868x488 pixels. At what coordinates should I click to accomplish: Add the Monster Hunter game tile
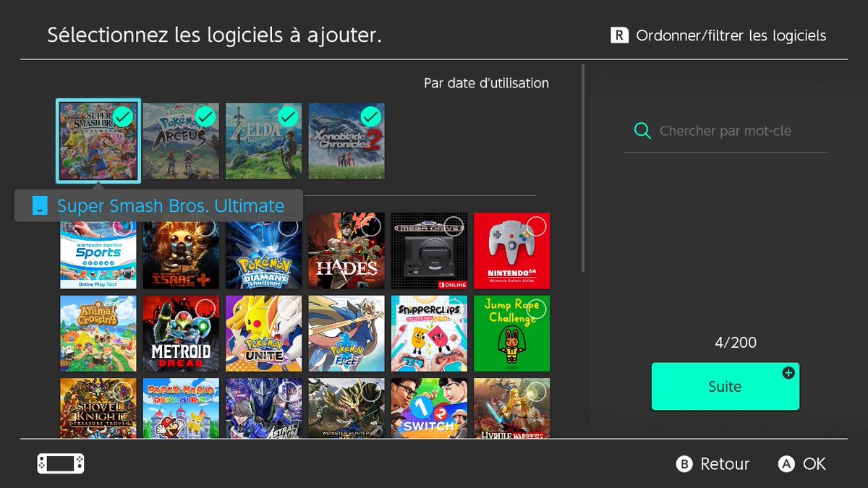coord(346,408)
